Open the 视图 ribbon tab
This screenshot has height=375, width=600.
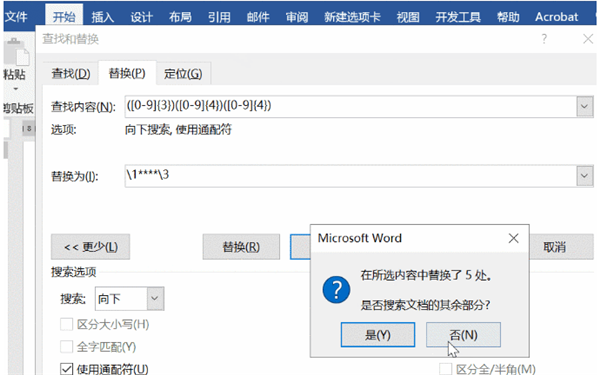pyautogui.click(x=408, y=17)
